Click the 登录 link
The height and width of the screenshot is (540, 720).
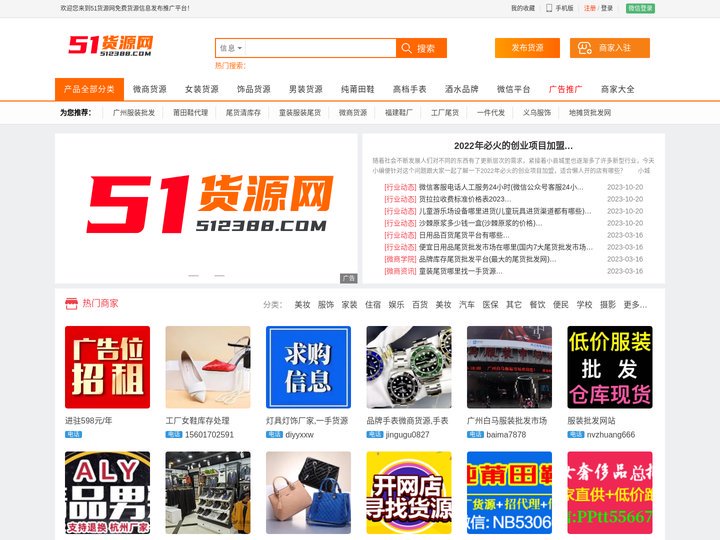click(x=607, y=8)
